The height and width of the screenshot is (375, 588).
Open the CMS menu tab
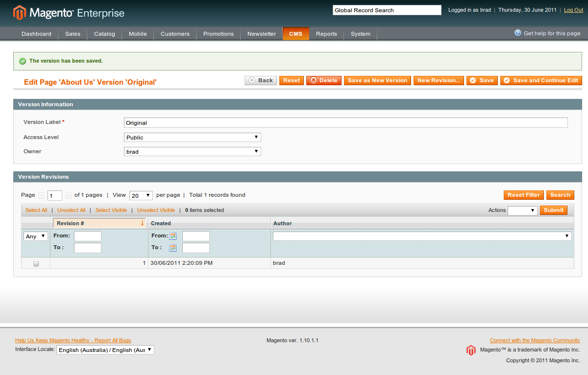pos(296,34)
